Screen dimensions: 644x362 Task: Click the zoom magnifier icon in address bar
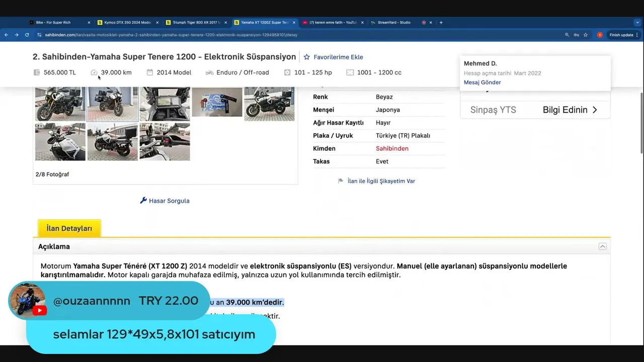[567, 35]
